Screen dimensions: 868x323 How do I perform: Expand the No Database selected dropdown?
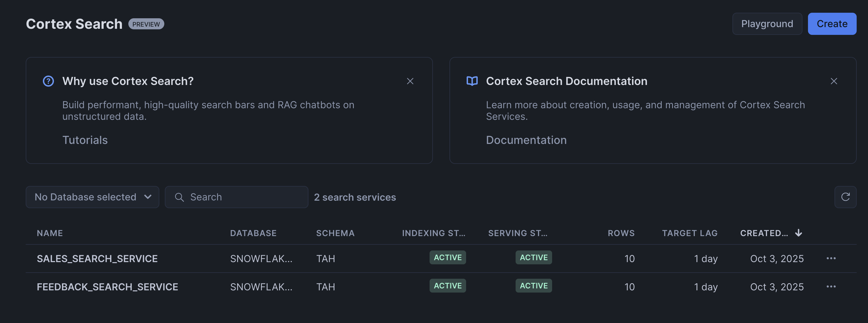pos(92,197)
